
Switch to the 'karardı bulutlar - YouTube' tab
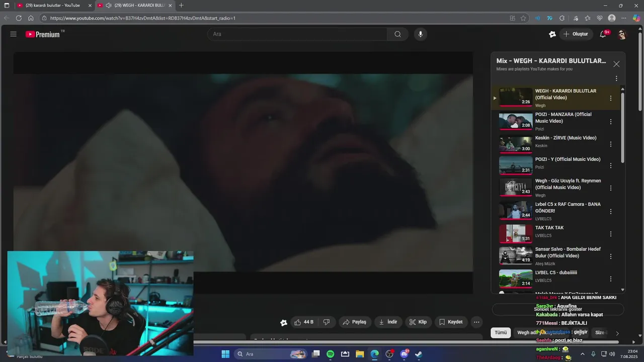(x=53, y=6)
